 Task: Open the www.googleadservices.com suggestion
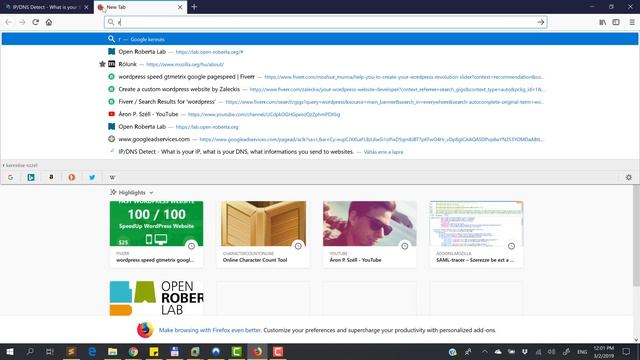coord(320,139)
